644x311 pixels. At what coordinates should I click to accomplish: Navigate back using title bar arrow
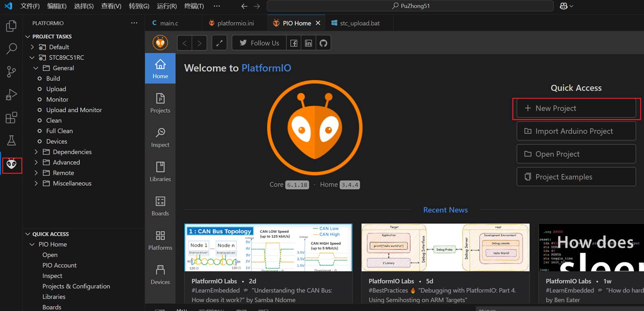point(244,6)
